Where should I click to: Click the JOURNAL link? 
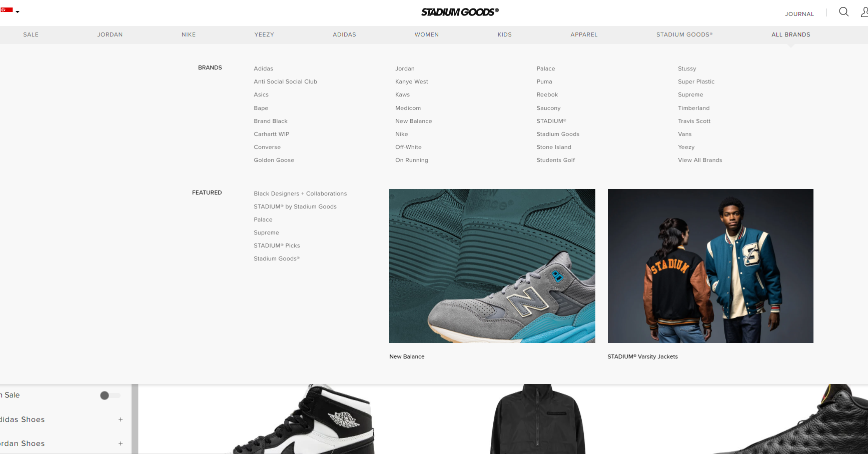click(x=799, y=14)
